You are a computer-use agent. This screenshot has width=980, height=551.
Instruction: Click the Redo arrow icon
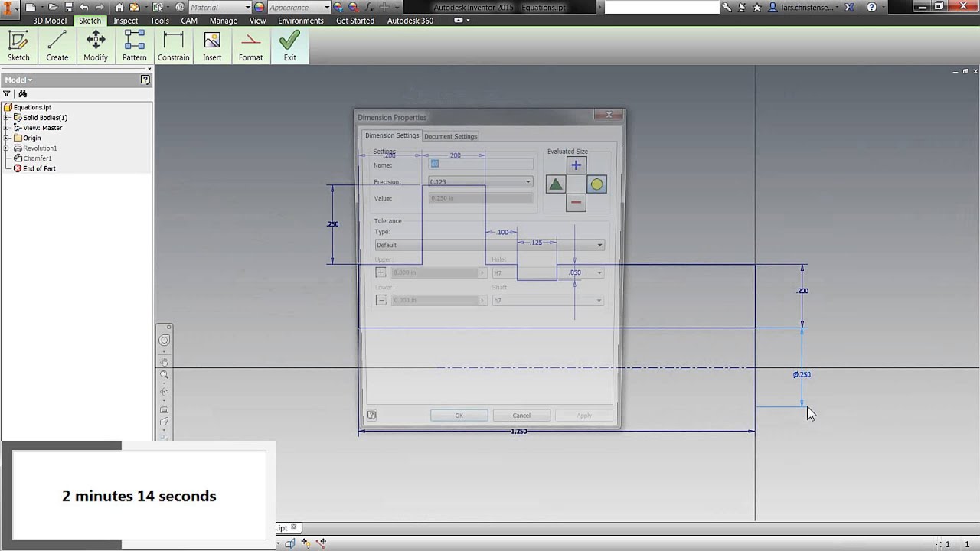point(100,7)
